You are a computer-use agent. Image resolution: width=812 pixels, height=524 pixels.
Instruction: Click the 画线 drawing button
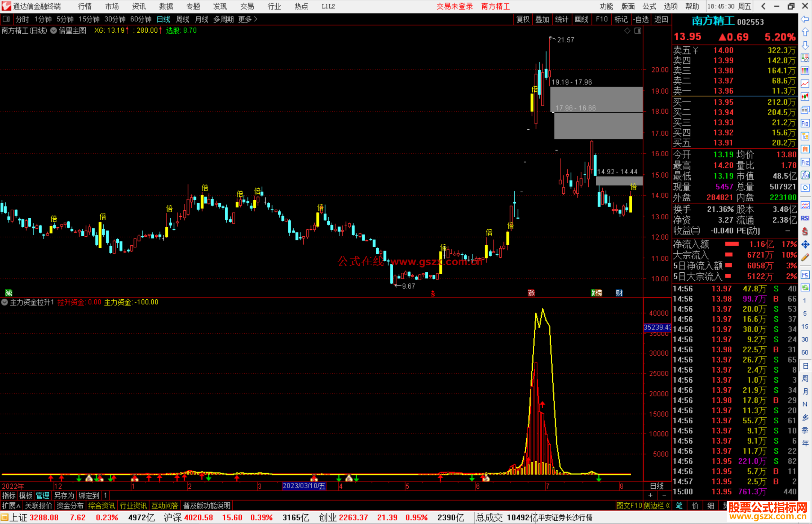pos(582,19)
